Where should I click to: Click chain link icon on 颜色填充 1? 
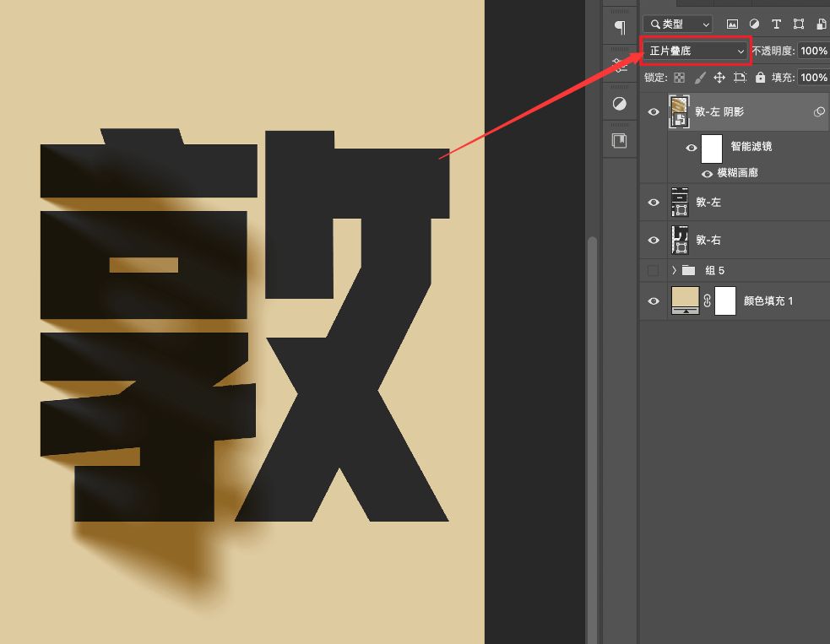(708, 301)
